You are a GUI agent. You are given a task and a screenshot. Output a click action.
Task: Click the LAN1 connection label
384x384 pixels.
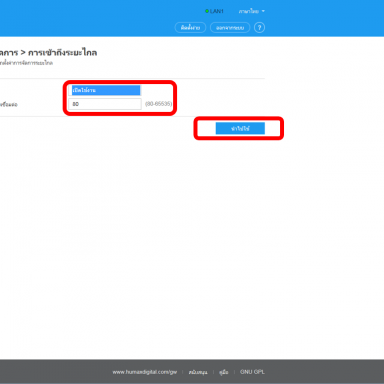[217, 11]
